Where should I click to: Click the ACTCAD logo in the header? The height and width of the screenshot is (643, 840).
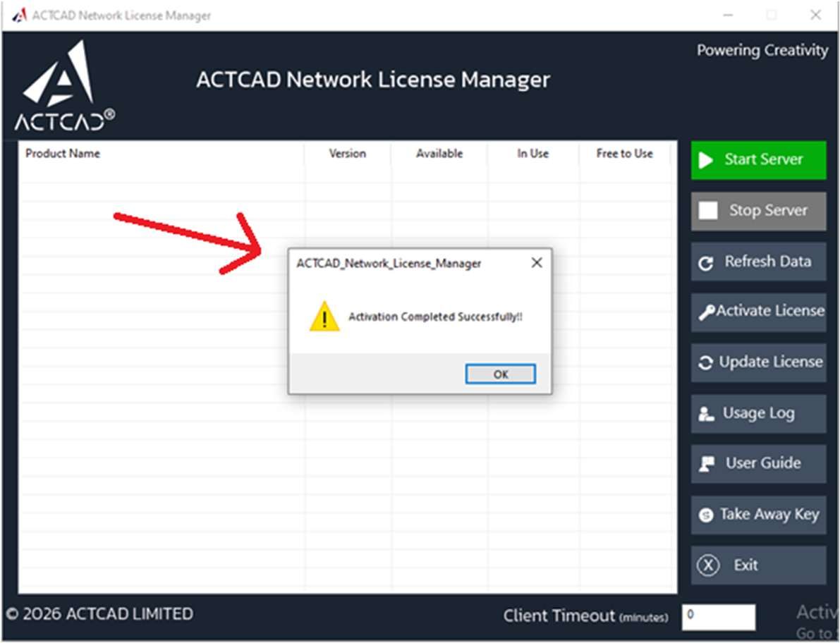[64, 85]
